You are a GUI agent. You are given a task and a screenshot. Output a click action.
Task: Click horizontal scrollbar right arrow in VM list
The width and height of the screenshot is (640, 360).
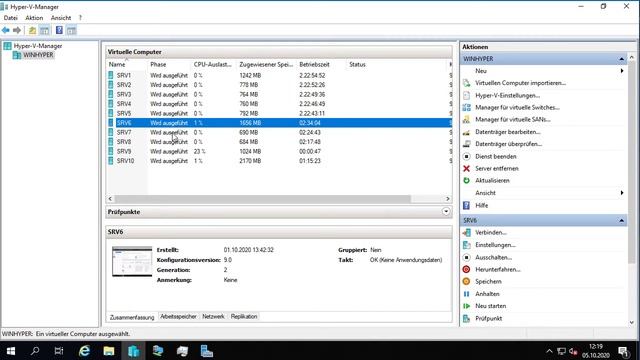pos(447,199)
